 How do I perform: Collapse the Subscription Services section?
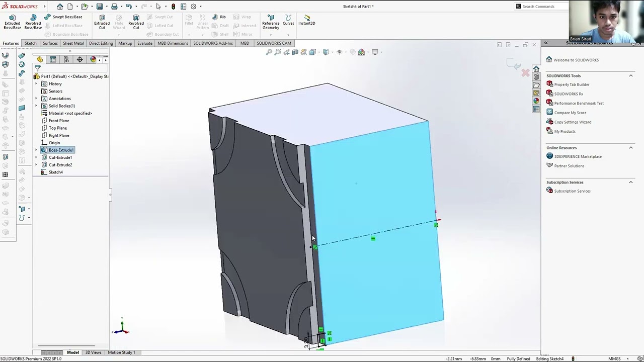(x=631, y=182)
